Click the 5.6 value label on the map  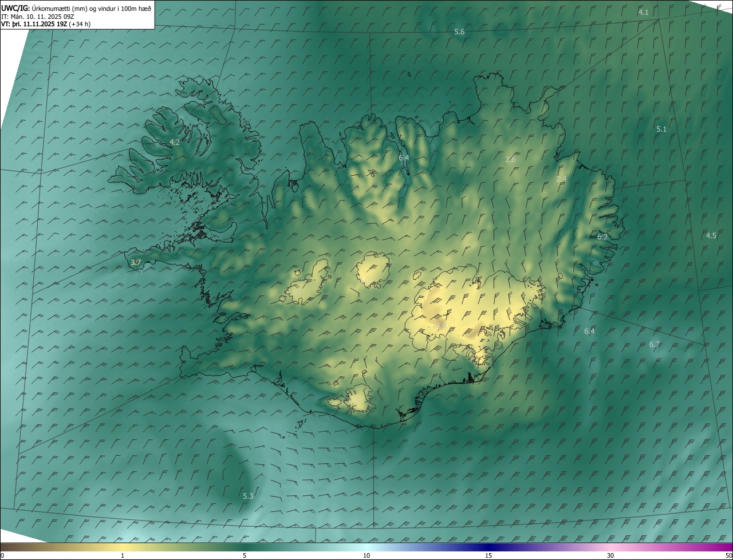pos(459,32)
